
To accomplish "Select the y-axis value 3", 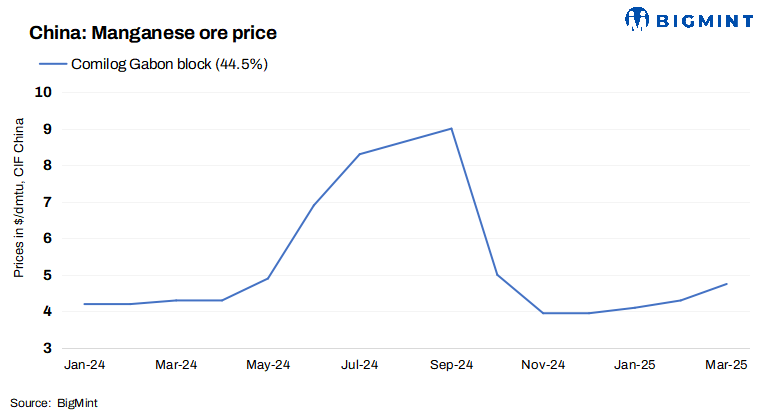I will tap(48, 348).
